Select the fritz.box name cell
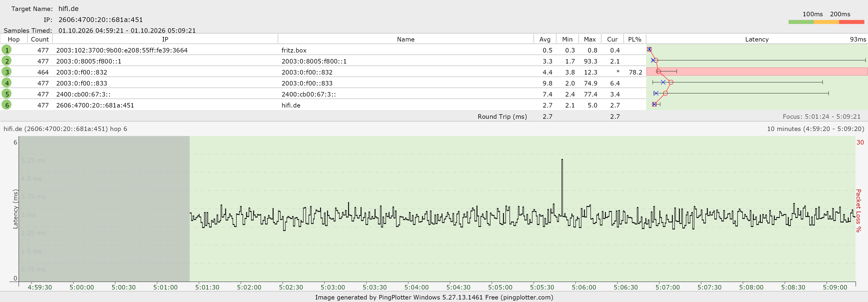The image size is (868, 302). (x=294, y=50)
